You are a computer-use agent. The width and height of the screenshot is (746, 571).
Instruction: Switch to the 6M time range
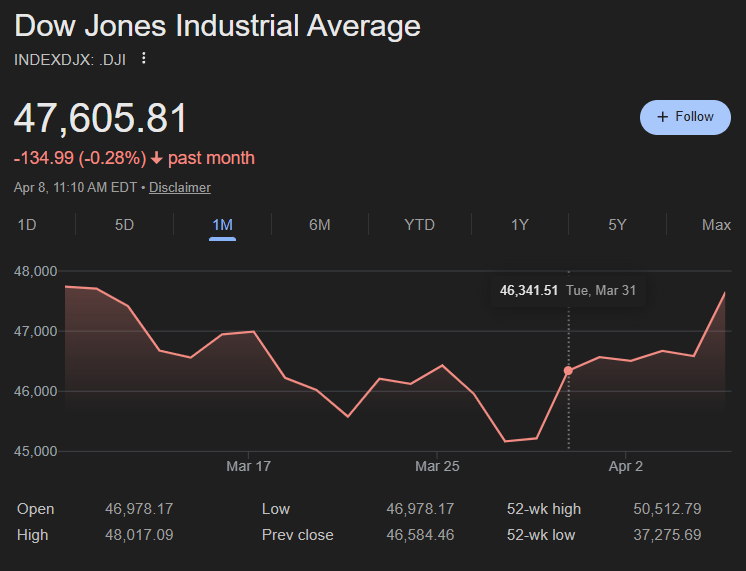[x=320, y=225]
